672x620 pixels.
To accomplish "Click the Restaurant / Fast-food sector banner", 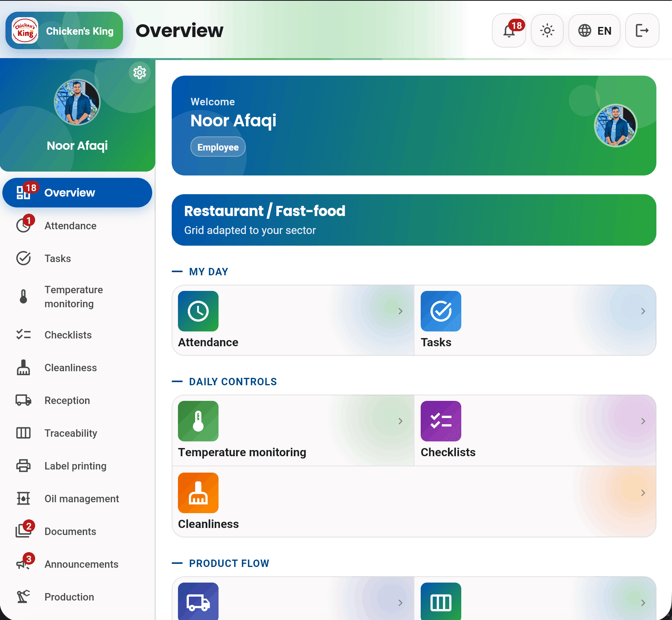I will 414,220.
